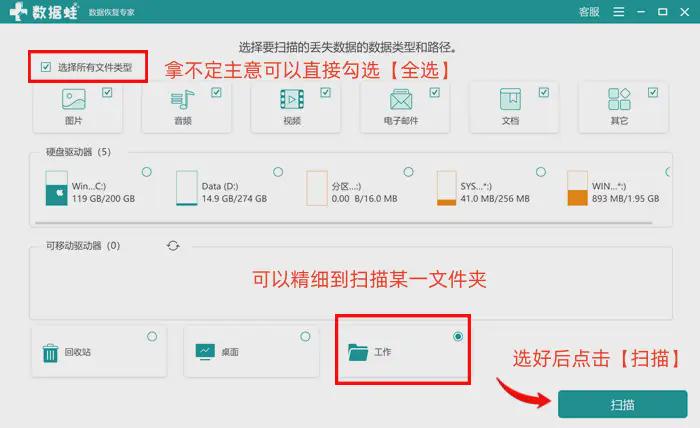Click the 文档 (documents) icon
This screenshot has width=700, height=428.
click(x=510, y=100)
